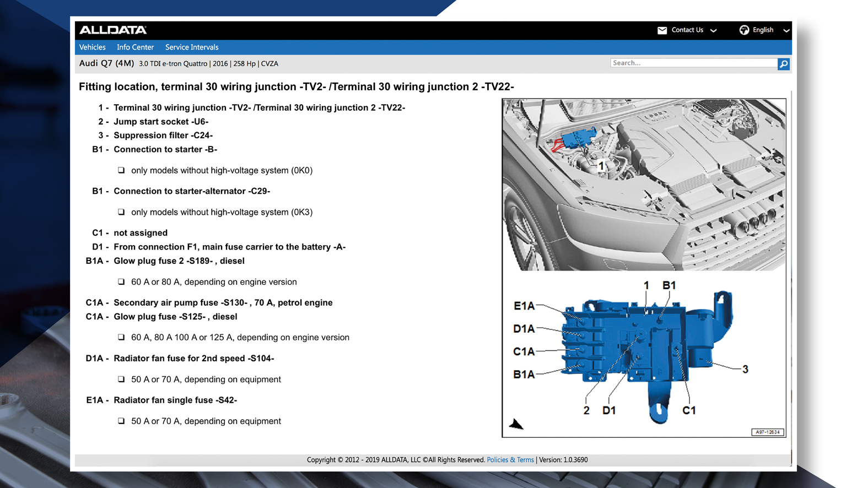868x488 pixels.
Task: Open the Vehicles menu
Action: pos(92,47)
